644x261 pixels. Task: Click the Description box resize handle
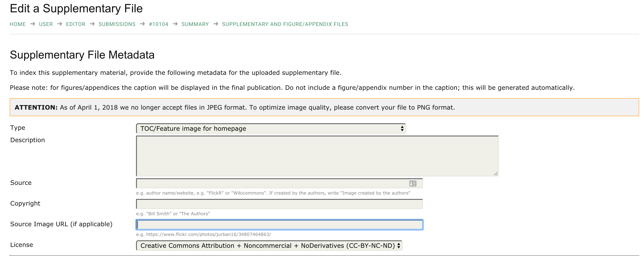[x=495, y=173]
